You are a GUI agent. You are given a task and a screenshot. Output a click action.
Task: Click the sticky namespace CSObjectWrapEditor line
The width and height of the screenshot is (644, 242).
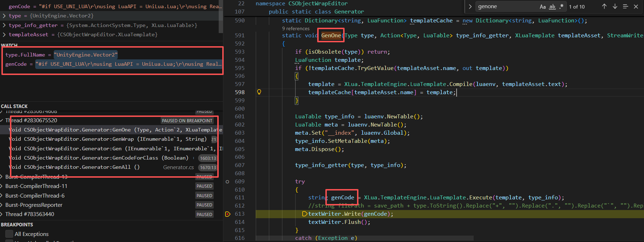click(302, 4)
